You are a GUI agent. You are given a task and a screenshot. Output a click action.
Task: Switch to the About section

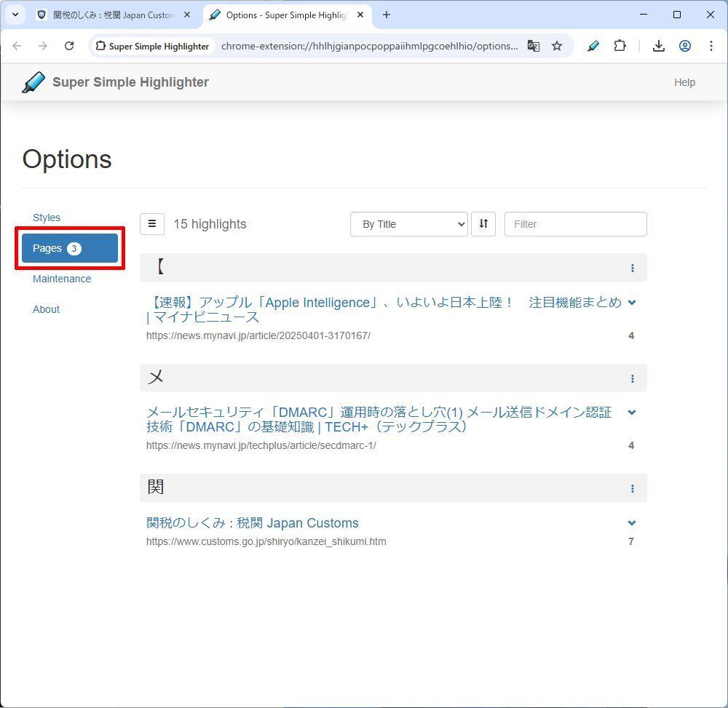click(x=46, y=309)
